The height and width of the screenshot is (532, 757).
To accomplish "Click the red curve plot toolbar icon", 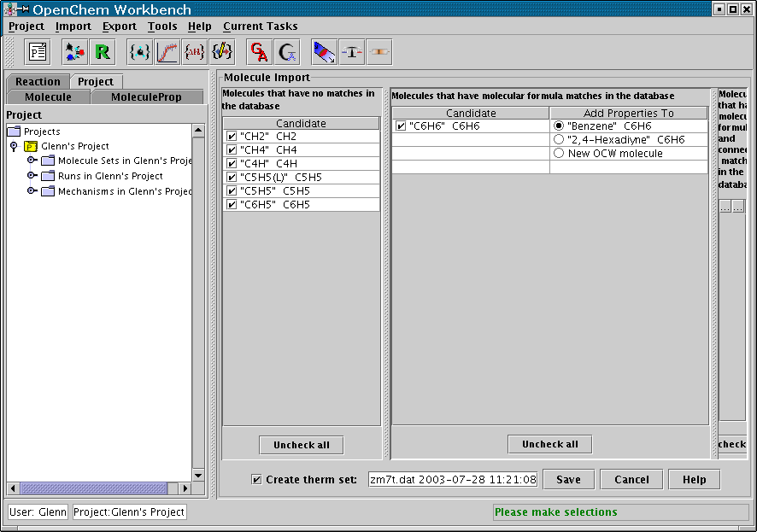I will click(x=167, y=51).
